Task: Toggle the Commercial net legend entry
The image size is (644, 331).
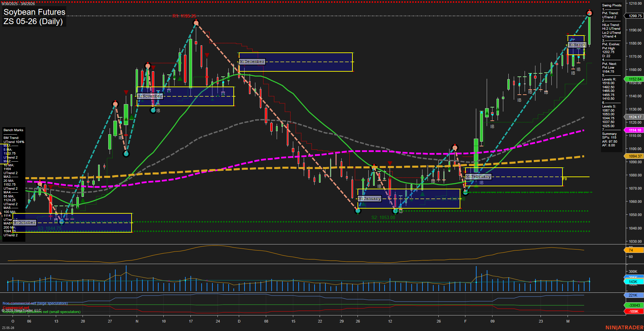Action: tap(16, 308)
